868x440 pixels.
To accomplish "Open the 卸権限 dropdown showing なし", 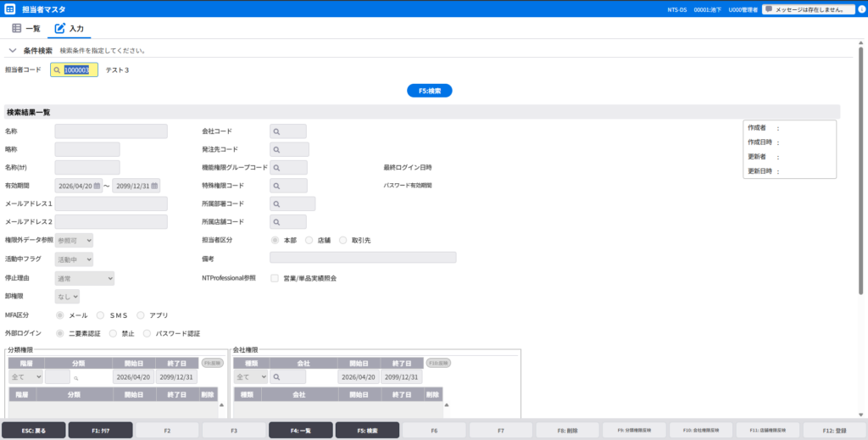I will point(67,297).
